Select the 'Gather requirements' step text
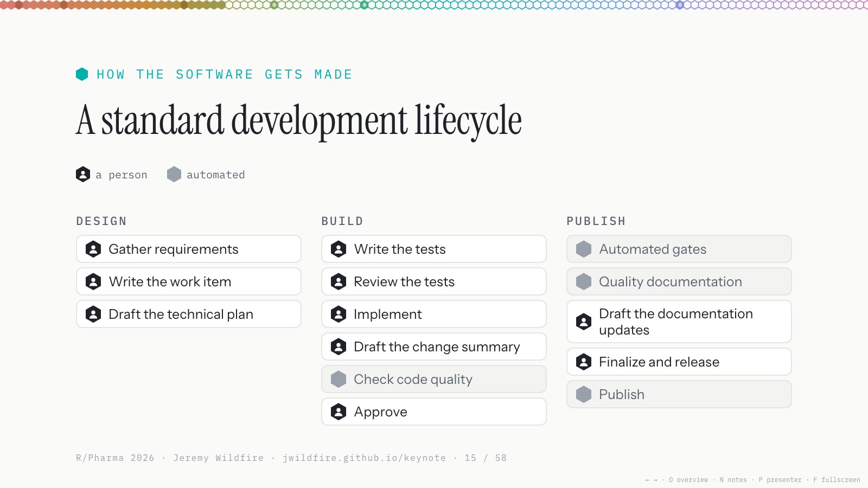 (174, 249)
